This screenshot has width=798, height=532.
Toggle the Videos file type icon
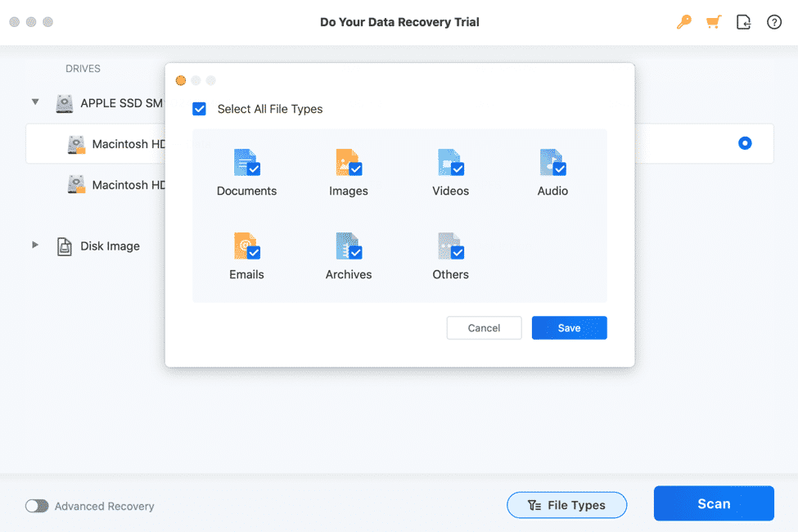(451, 163)
